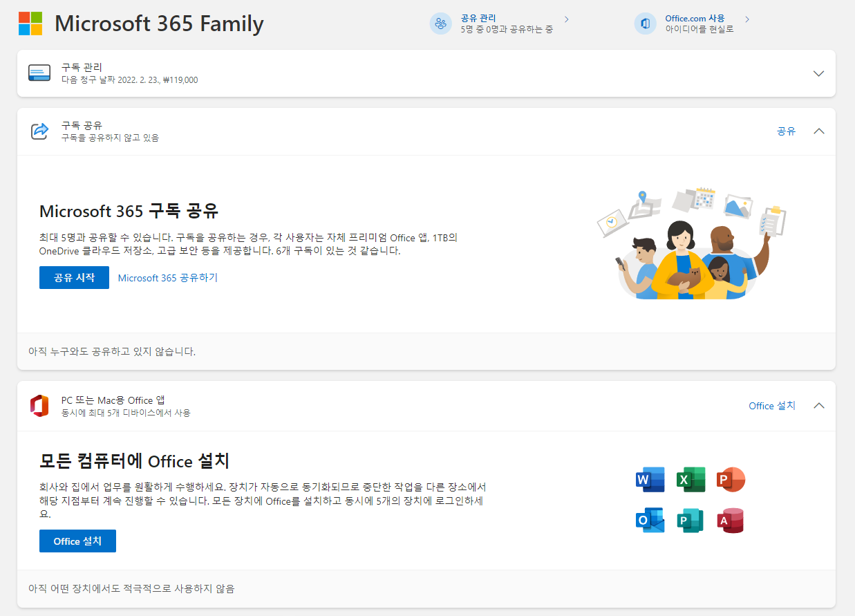Click the Publisher app icon
The image size is (855, 616).
(690, 521)
